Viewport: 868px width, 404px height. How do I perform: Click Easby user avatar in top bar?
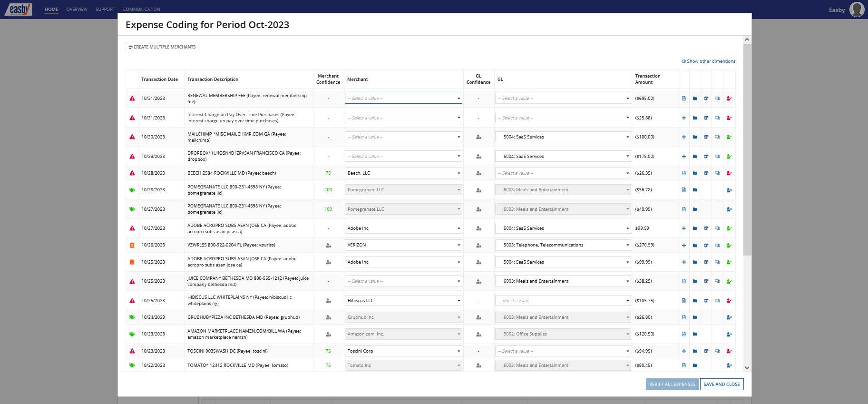pyautogui.click(x=857, y=10)
